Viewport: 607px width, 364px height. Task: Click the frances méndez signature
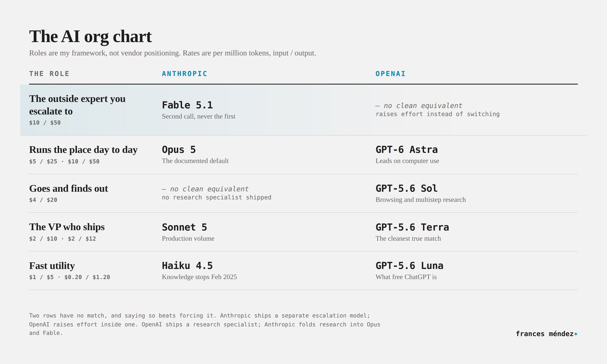[547, 334]
